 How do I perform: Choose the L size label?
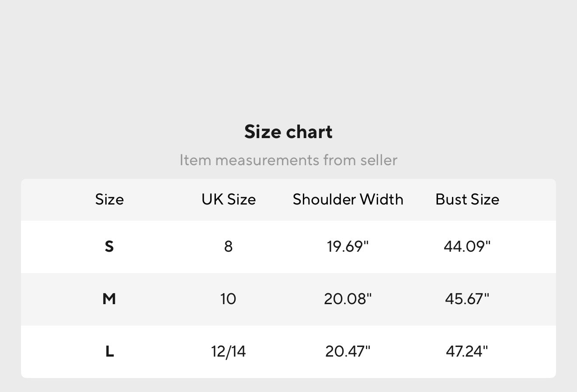click(x=109, y=351)
